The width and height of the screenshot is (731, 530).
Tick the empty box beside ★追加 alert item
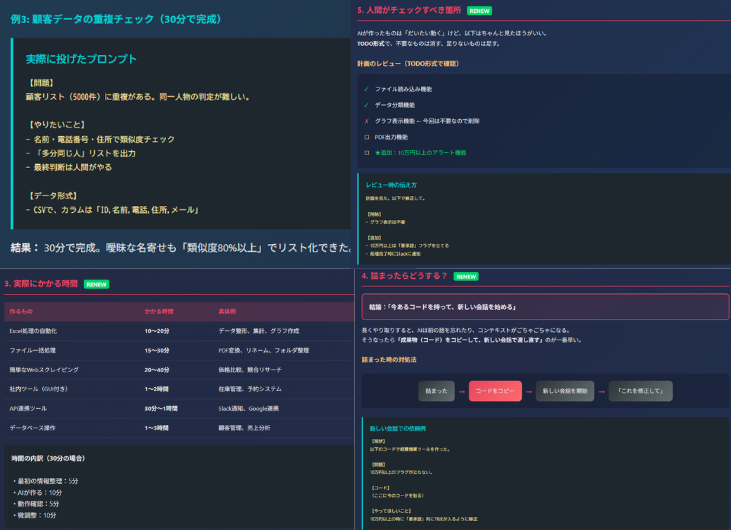click(366, 153)
